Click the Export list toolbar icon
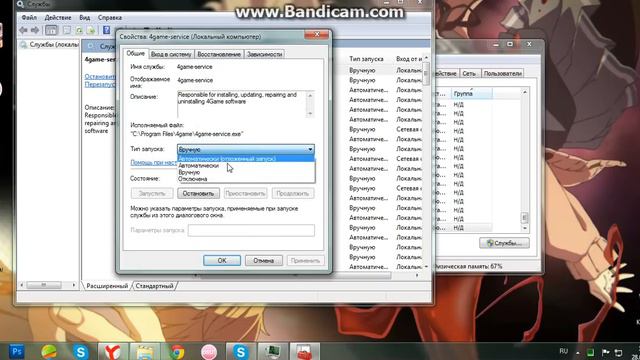The height and width of the screenshot is (360, 640). click(91, 30)
